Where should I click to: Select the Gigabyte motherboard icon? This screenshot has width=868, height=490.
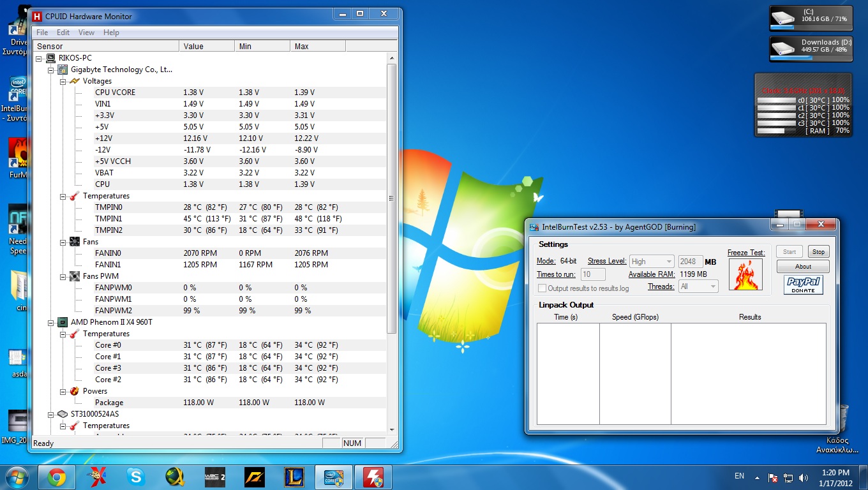coord(63,70)
